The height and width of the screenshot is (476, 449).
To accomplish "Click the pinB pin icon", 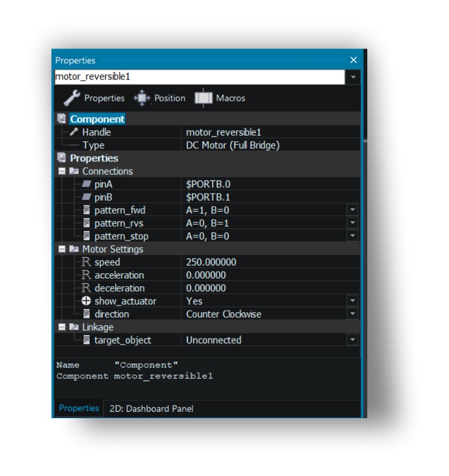I will tap(87, 197).
